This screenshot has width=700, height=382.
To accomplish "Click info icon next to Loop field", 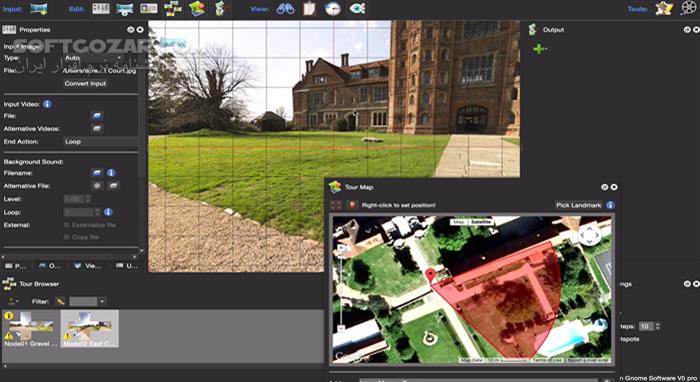I will 108,212.
